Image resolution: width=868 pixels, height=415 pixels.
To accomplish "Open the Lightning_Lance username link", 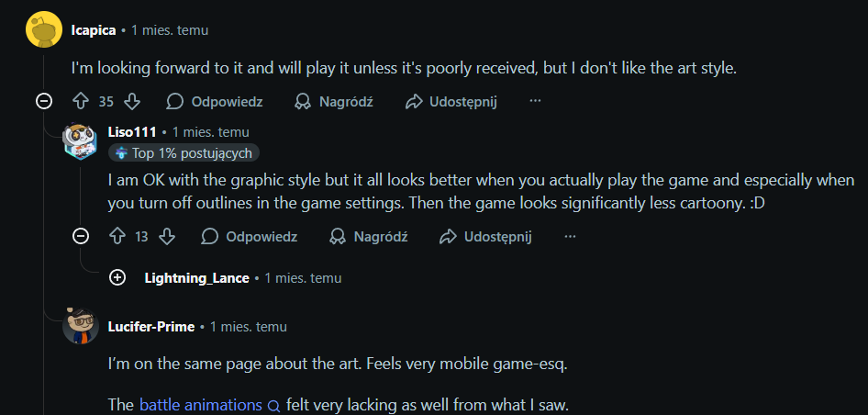I will 196,277.
